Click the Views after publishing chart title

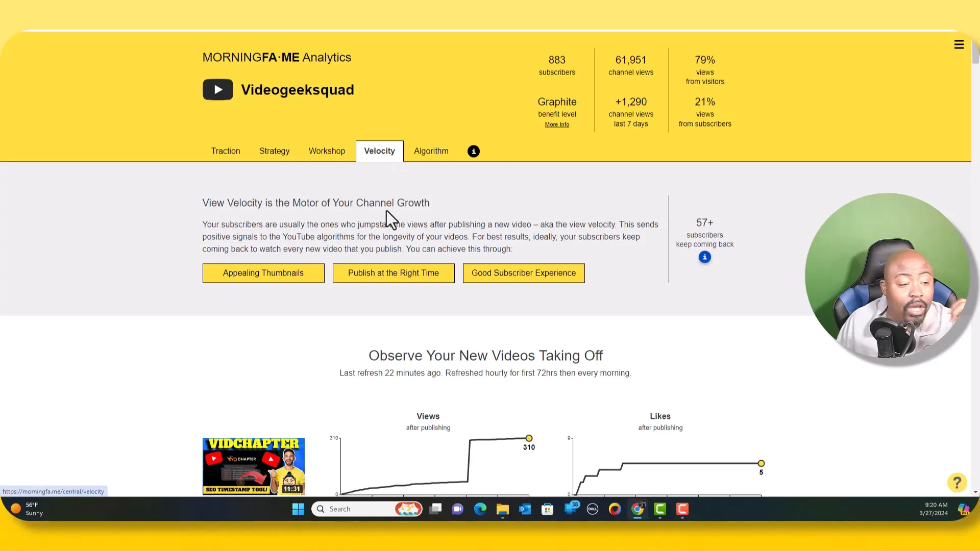click(x=428, y=421)
